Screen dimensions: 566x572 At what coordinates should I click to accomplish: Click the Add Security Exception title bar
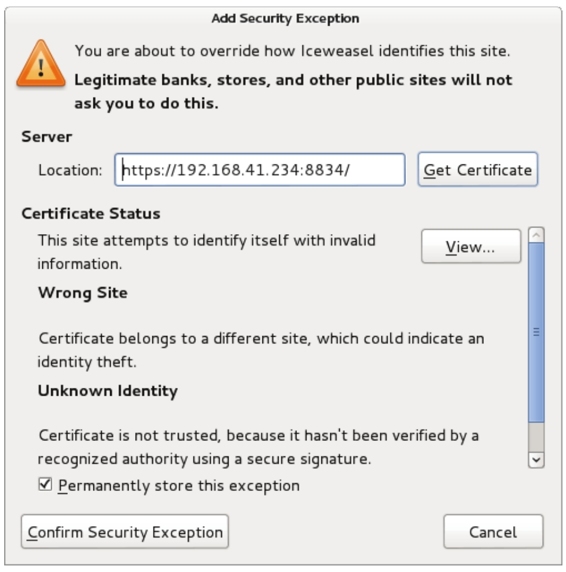coord(285,18)
